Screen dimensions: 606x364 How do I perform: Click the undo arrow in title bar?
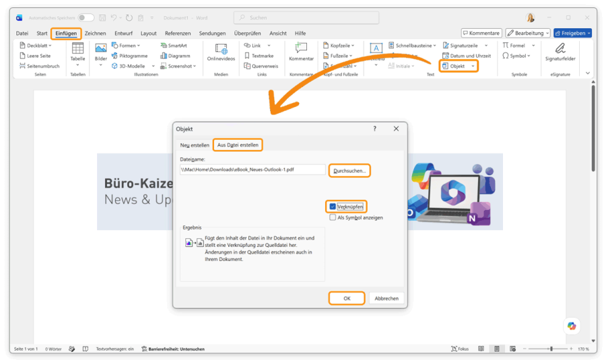pyautogui.click(x=114, y=17)
